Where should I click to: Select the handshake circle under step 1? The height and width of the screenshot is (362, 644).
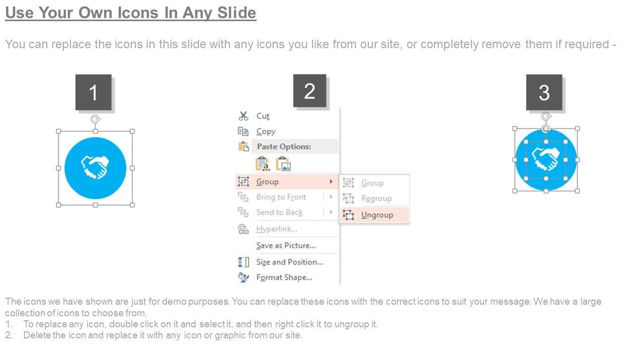click(x=96, y=168)
